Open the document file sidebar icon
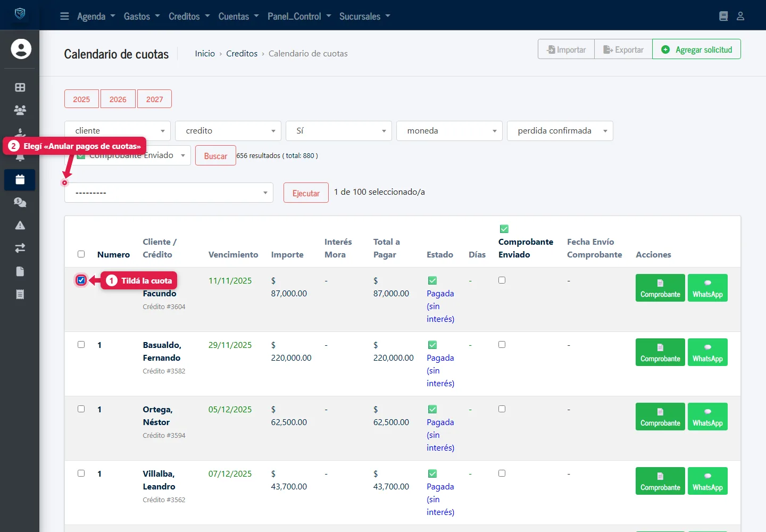This screenshot has width=766, height=532. pyautogui.click(x=20, y=271)
